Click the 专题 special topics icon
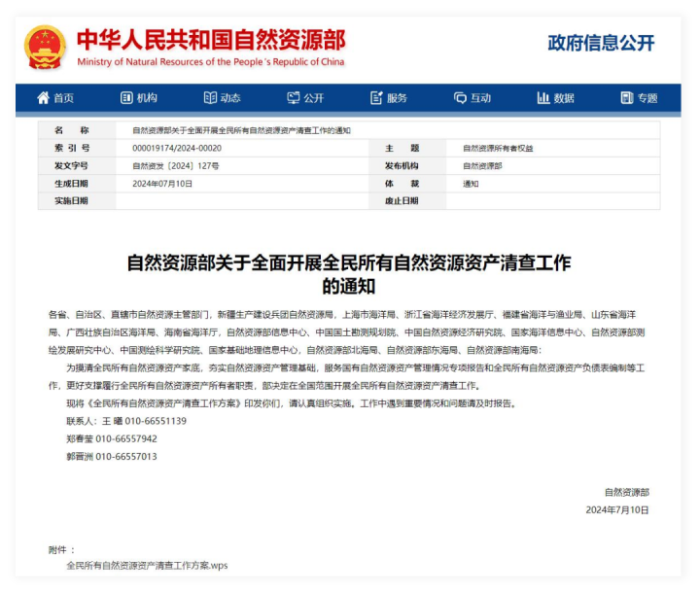This screenshot has height=593, width=700. click(x=627, y=98)
